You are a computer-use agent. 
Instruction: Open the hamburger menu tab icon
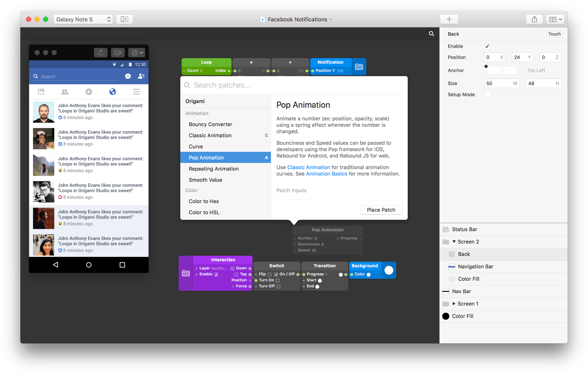tap(136, 92)
